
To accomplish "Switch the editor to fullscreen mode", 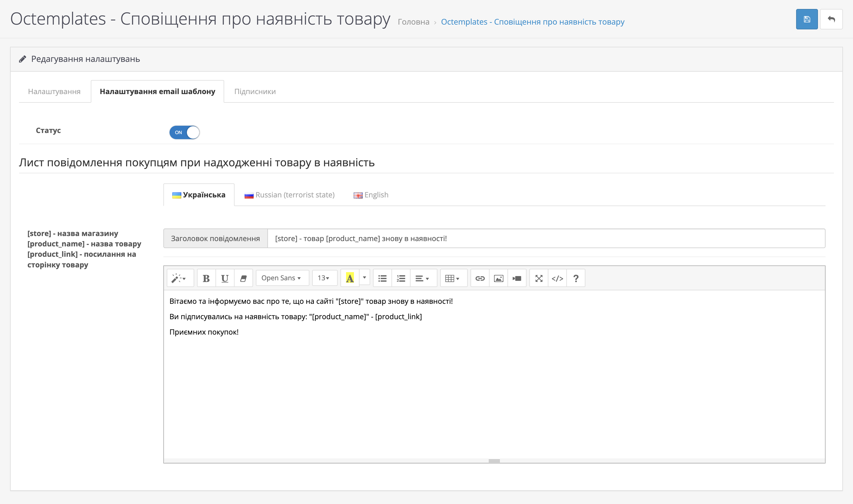I will pos(539,278).
